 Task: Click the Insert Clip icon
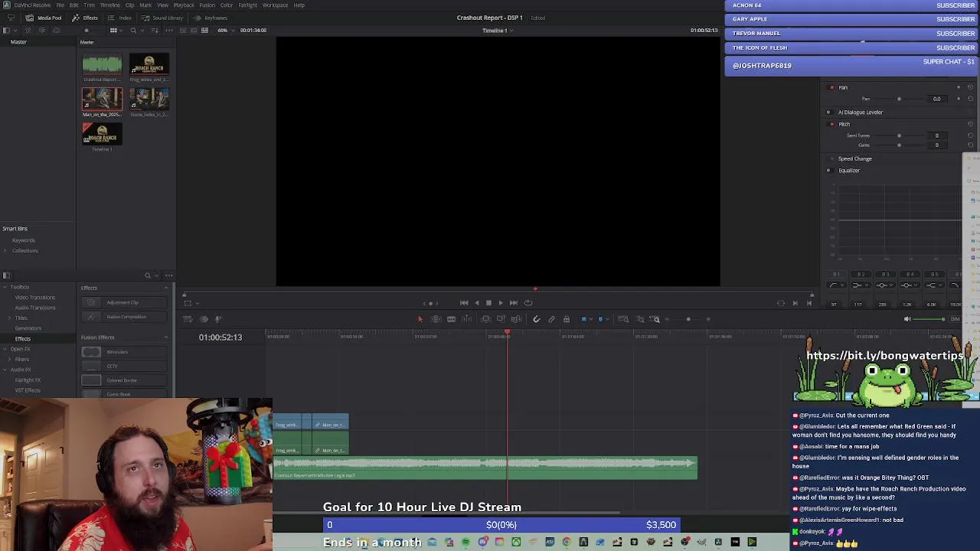[486, 319]
